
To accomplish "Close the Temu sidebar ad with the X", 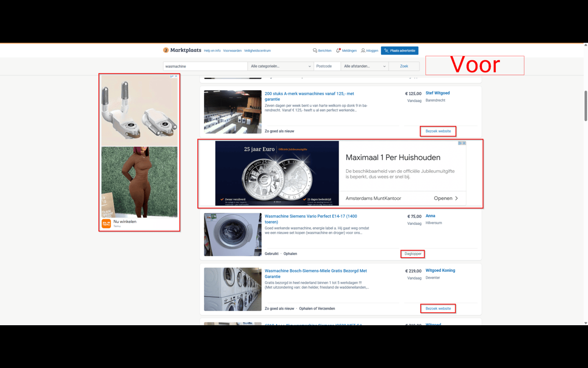I will (176, 76).
